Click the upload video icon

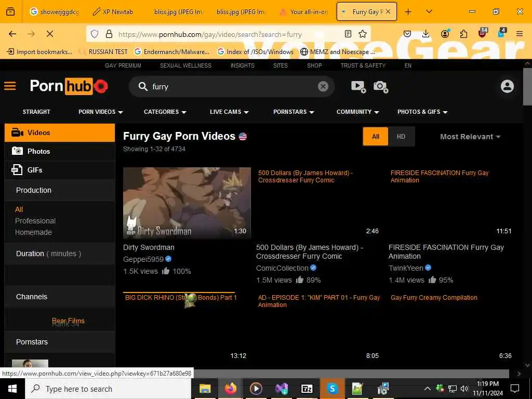(358, 87)
